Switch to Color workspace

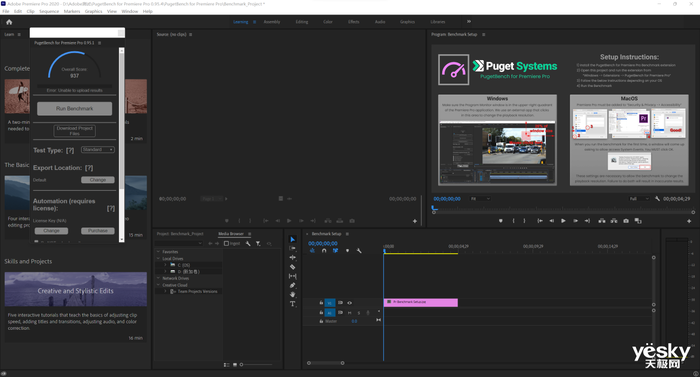pyautogui.click(x=328, y=21)
